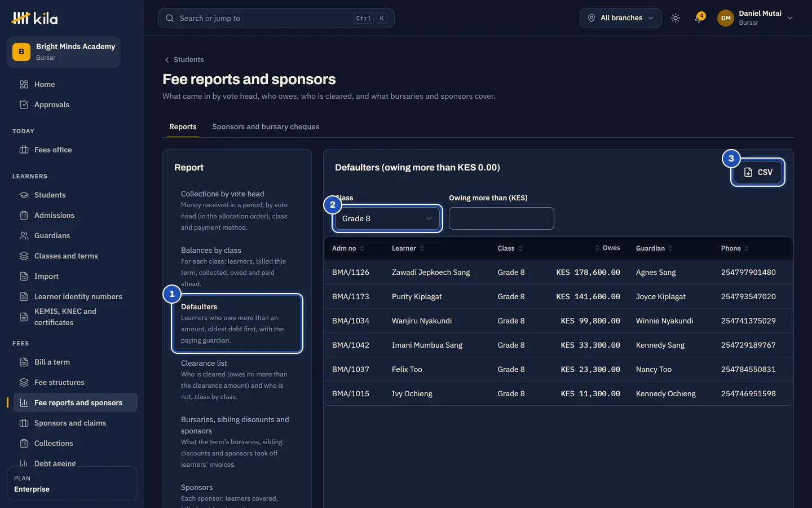Sort table by Owes column
The image size is (812, 508).
[x=607, y=248]
